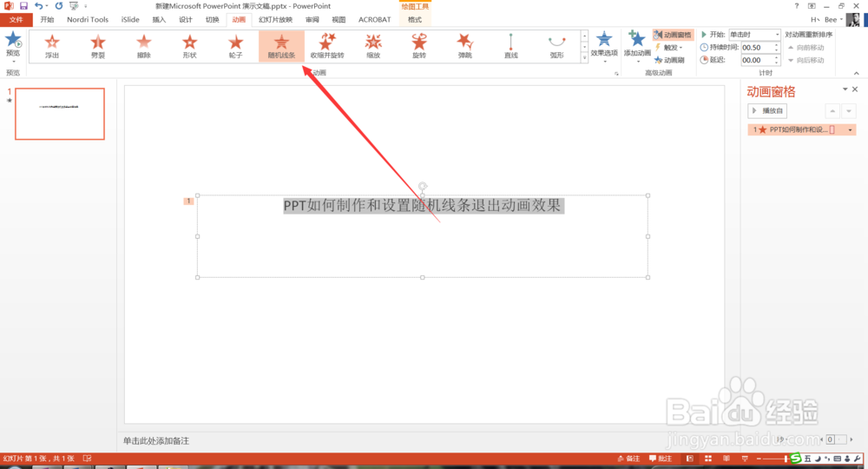
Task: Click the Save icon in quick access toolbar
Action: coord(23,6)
